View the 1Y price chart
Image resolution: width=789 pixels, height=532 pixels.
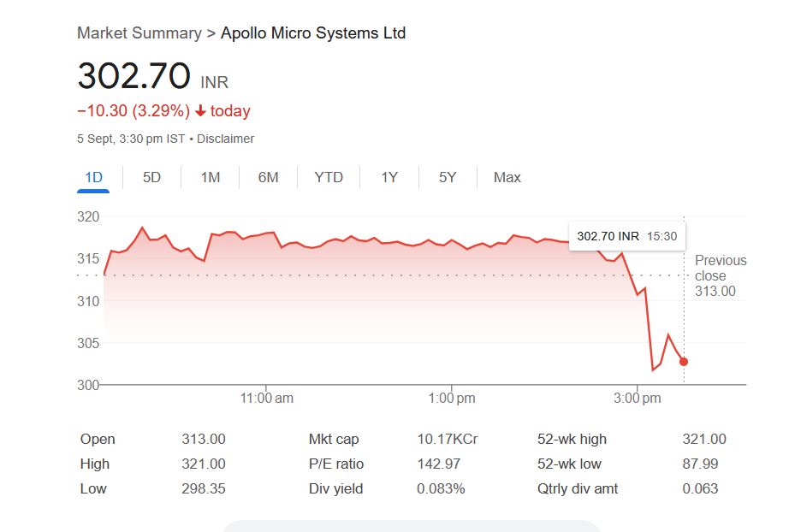click(x=389, y=177)
